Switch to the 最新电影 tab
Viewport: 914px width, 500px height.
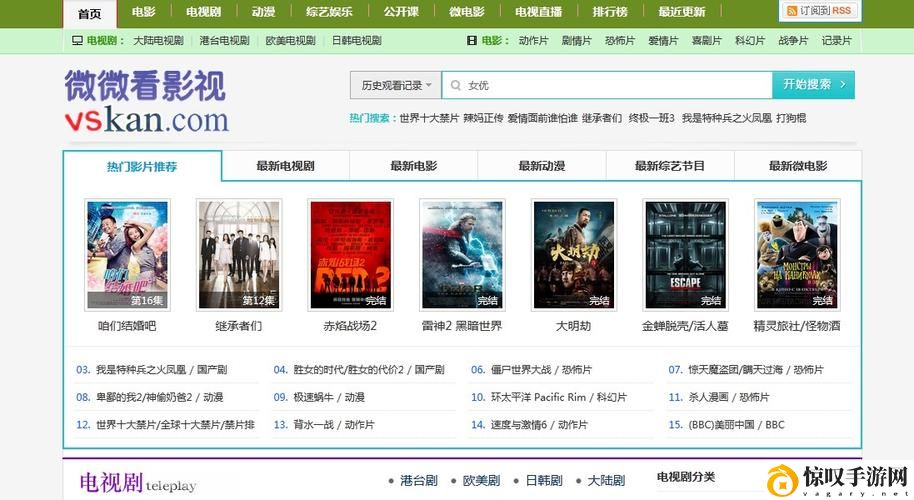click(414, 166)
